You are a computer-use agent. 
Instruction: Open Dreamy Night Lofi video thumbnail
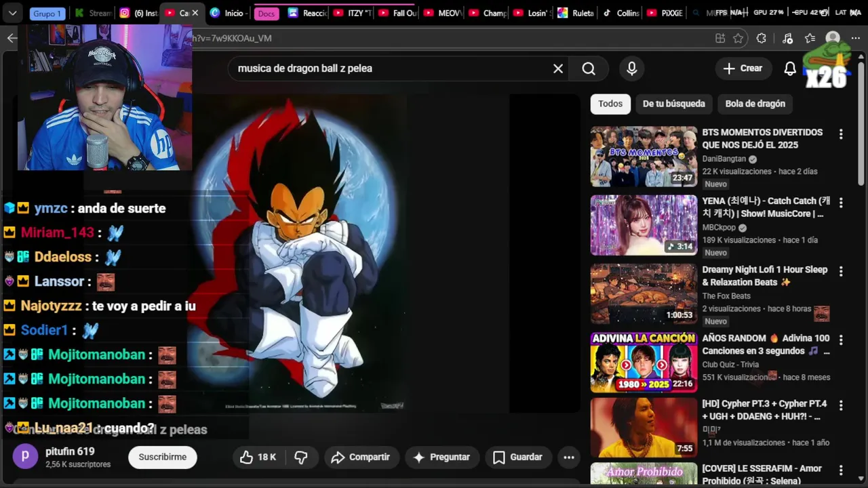click(x=644, y=293)
